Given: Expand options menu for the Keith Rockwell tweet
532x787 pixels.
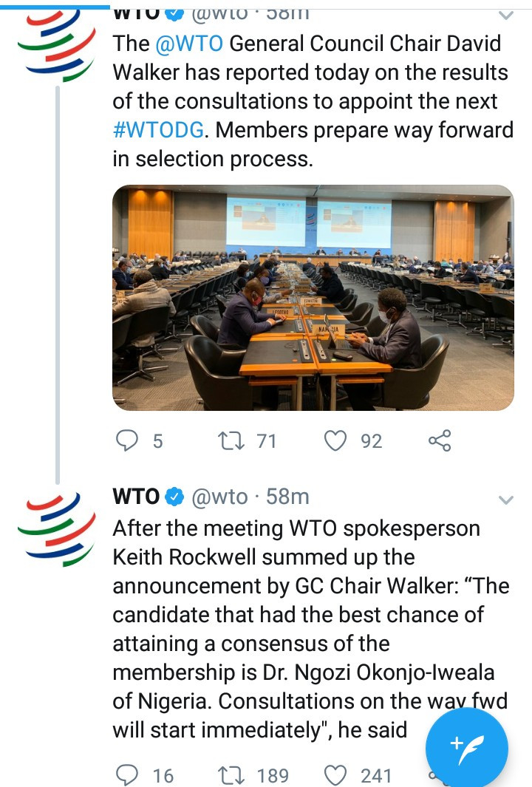Looking at the screenshot, I should point(506,500).
